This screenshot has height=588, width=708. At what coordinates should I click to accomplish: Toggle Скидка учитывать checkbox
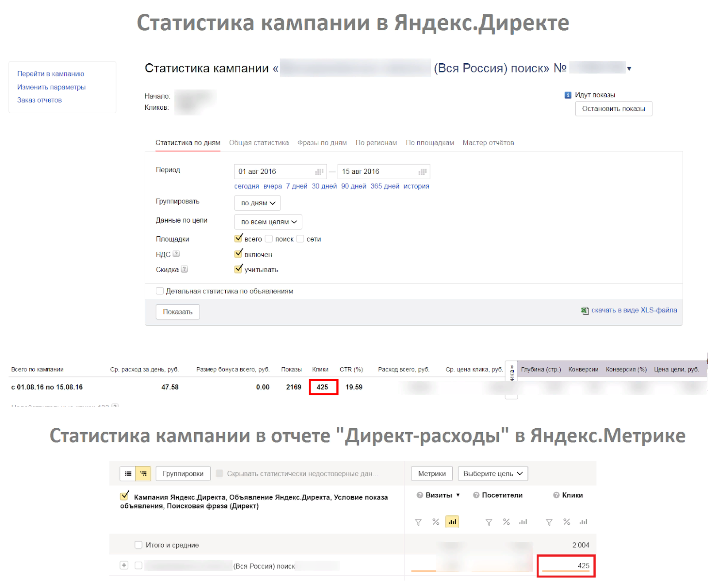click(239, 269)
